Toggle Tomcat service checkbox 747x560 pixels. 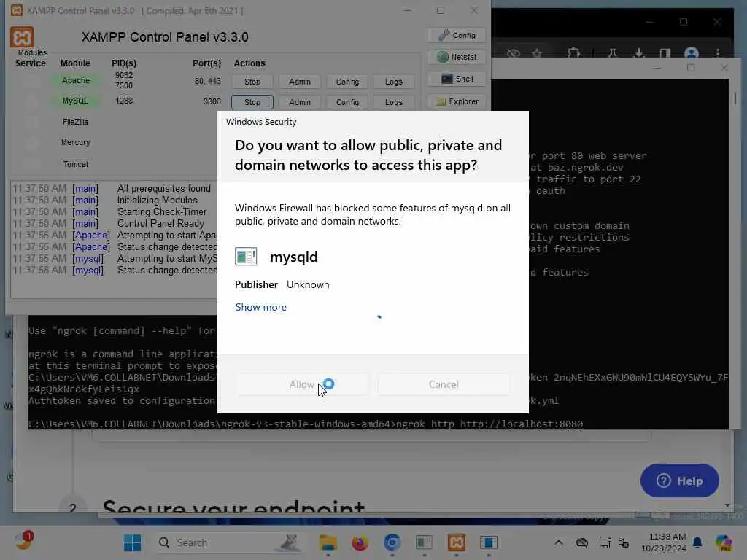pyautogui.click(x=31, y=164)
